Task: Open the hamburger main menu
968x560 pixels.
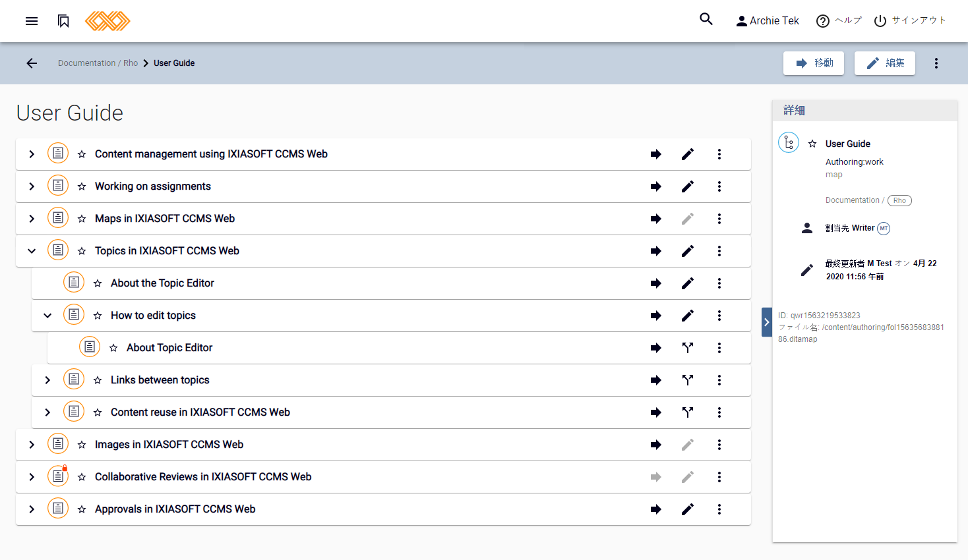Action: point(32,21)
